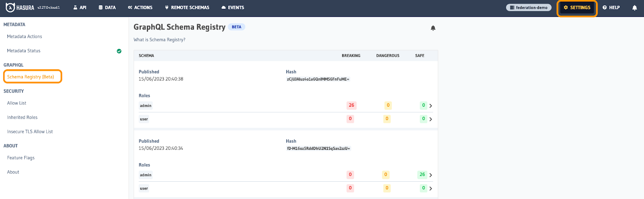This screenshot has width=644, height=199.
Task: Open the API tab
Action: pos(80,8)
